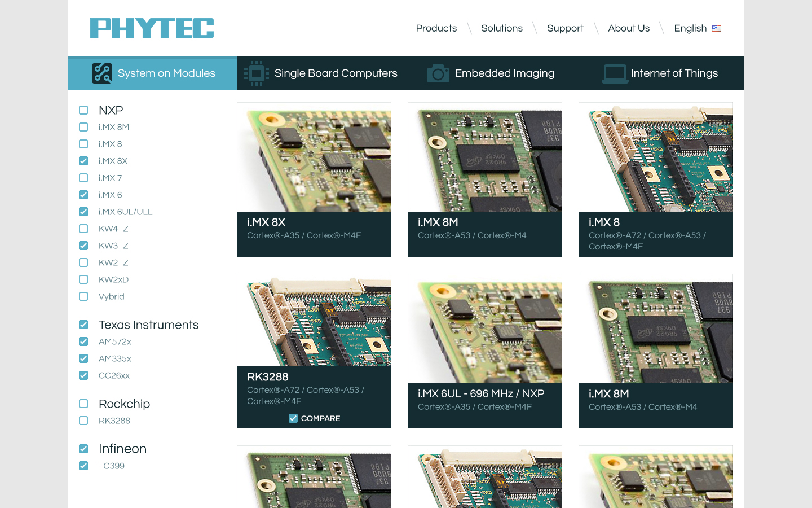This screenshot has height=508, width=812.
Task: Open the i.MX 8X product image
Action: click(x=314, y=157)
